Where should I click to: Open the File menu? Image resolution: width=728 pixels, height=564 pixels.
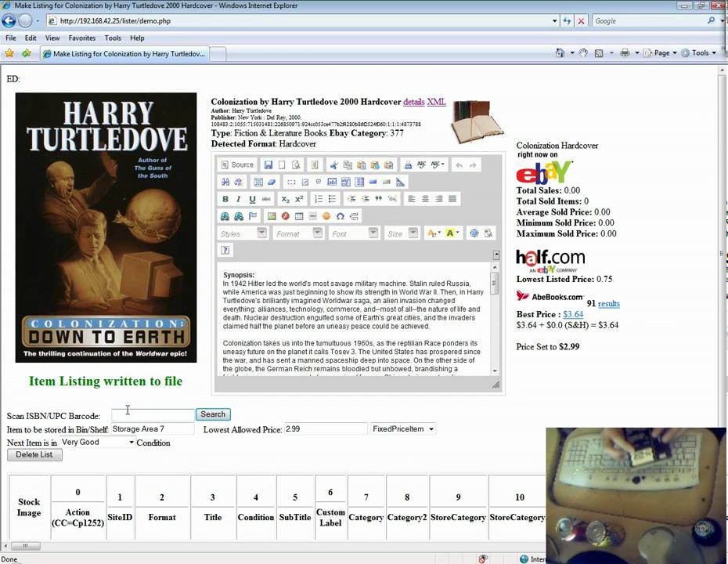click(x=11, y=38)
